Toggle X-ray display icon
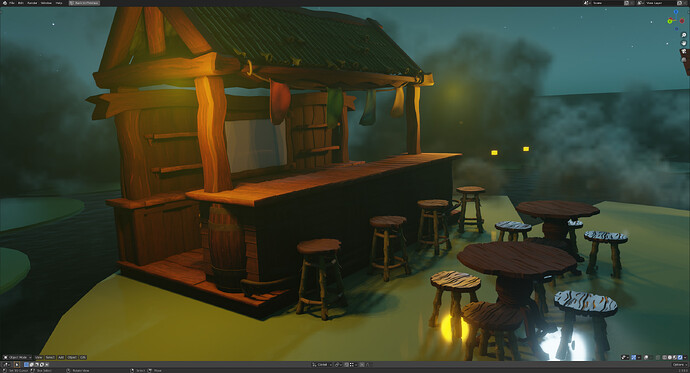690x373 pixels. click(x=658, y=358)
